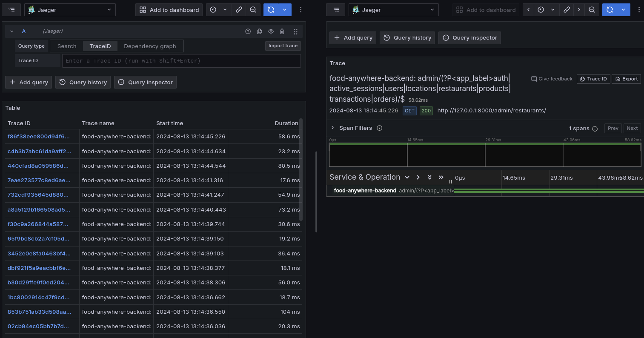Image resolution: width=644 pixels, height=338 pixels.
Task: Show Span Filters info tooltip icon
Action: tap(379, 128)
